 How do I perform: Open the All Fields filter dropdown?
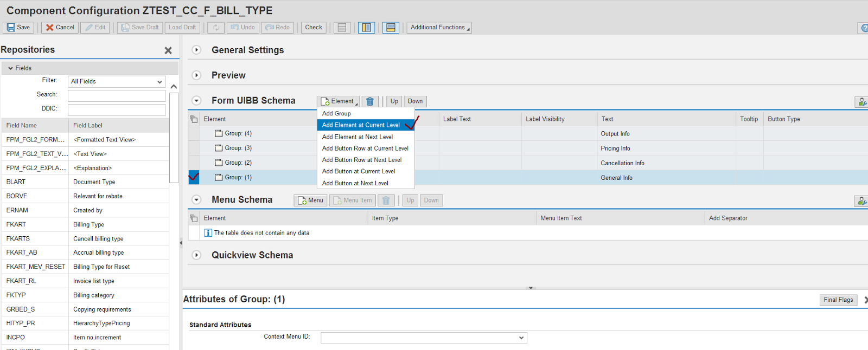point(116,82)
